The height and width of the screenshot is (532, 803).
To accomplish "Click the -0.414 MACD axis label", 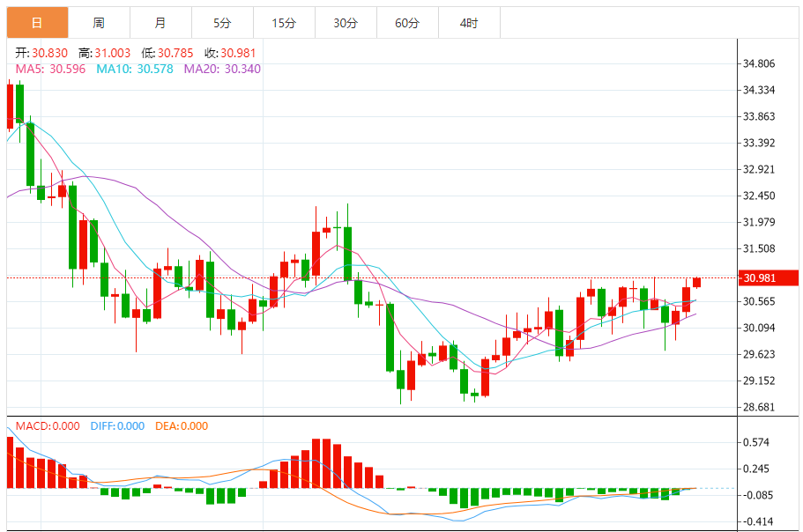I will pyautogui.click(x=756, y=521).
